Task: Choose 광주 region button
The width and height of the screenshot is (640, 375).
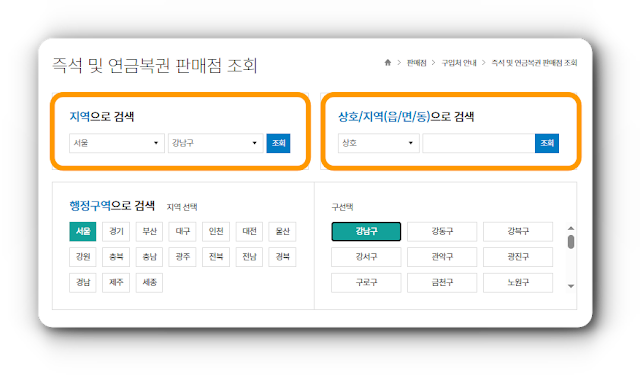Action: (182, 257)
